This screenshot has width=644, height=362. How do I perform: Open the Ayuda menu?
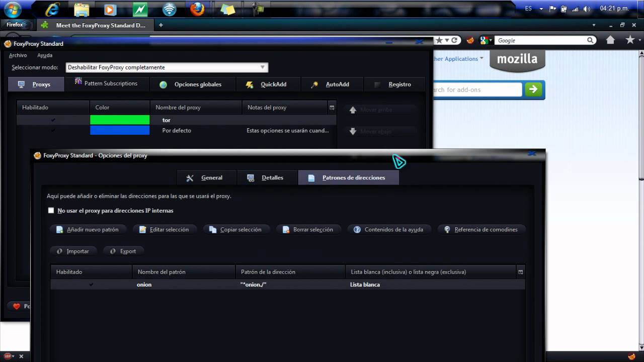(x=45, y=55)
